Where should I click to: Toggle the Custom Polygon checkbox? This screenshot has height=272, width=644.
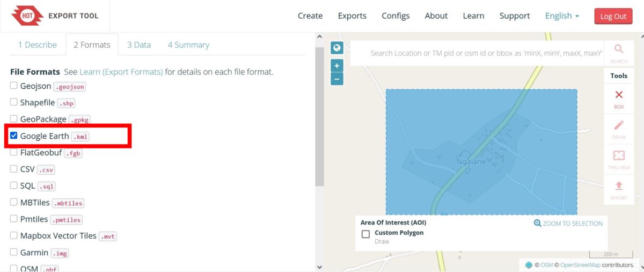[365, 234]
